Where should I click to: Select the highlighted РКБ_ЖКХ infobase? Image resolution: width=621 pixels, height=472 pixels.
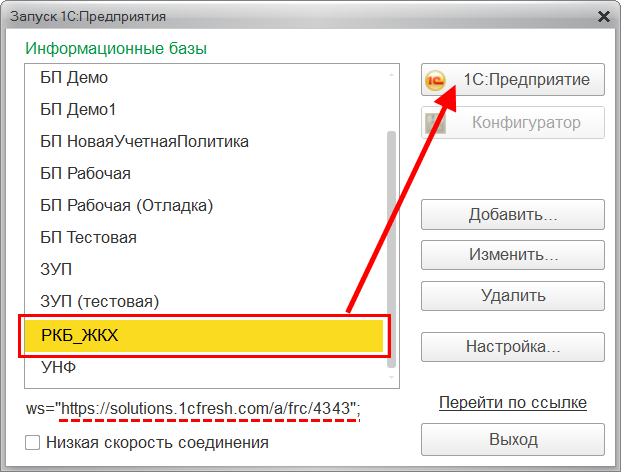(204, 336)
